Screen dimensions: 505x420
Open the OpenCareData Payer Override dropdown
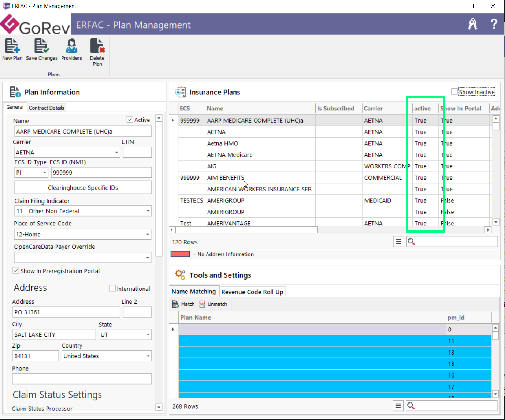(148, 258)
